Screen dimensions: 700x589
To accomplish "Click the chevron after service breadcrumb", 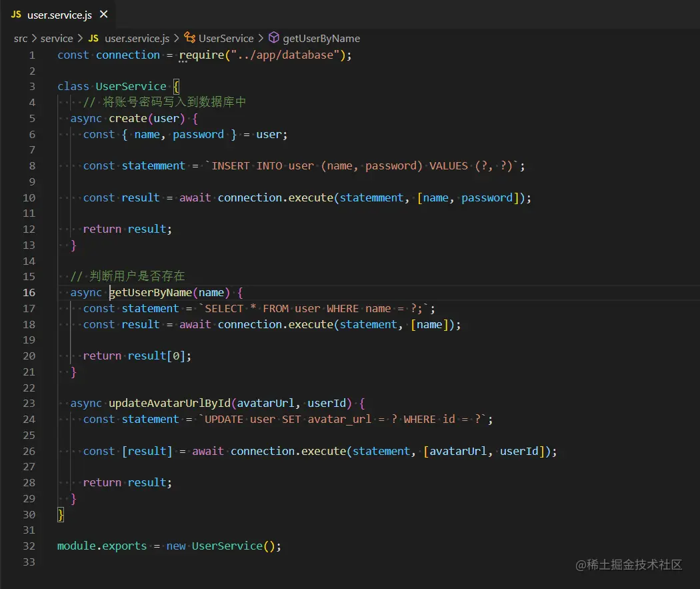I will click(80, 39).
